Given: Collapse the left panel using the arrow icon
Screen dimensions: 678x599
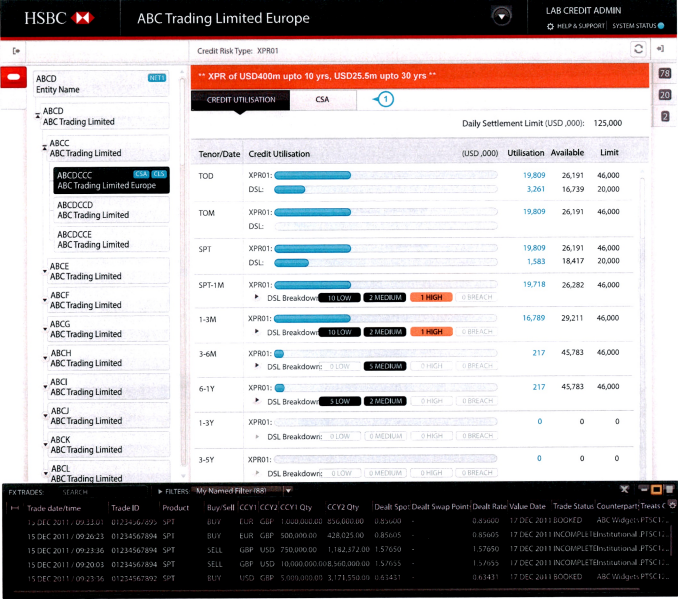Looking at the screenshot, I should (x=16, y=49).
